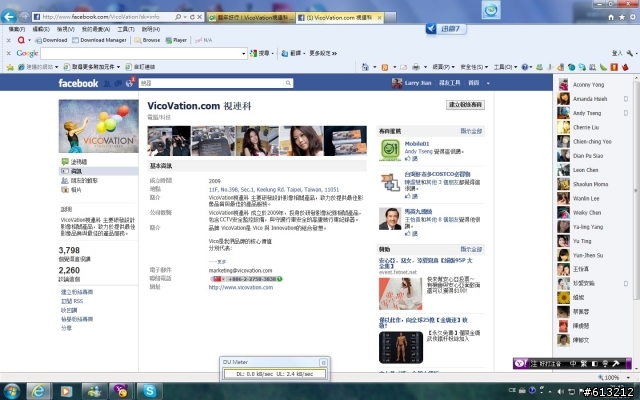Click the Keelung Rd. Taipei address link
Viewport: 640px width, 400px height.
point(274,189)
